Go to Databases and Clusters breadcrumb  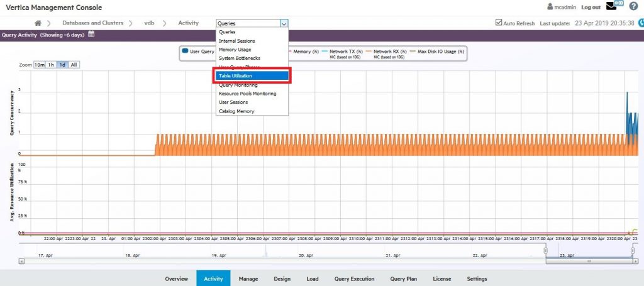92,23
